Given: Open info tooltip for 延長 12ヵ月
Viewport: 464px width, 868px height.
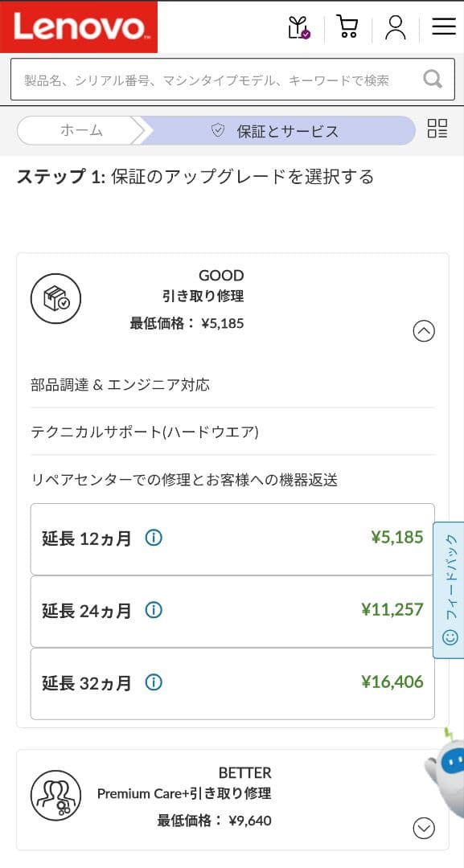Looking at the screenshot, I should [x=154, y=538].
